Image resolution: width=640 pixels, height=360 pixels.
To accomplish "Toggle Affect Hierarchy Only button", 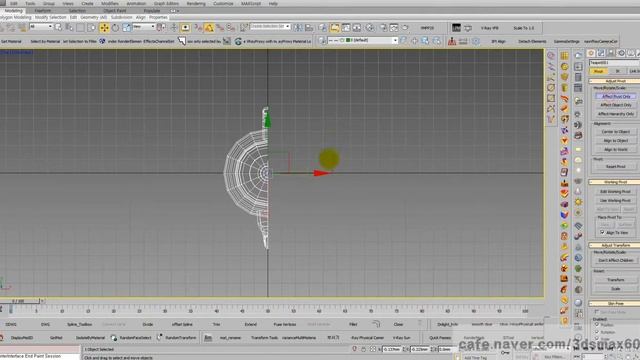I will pyautogui.click(x=616, y=114).
